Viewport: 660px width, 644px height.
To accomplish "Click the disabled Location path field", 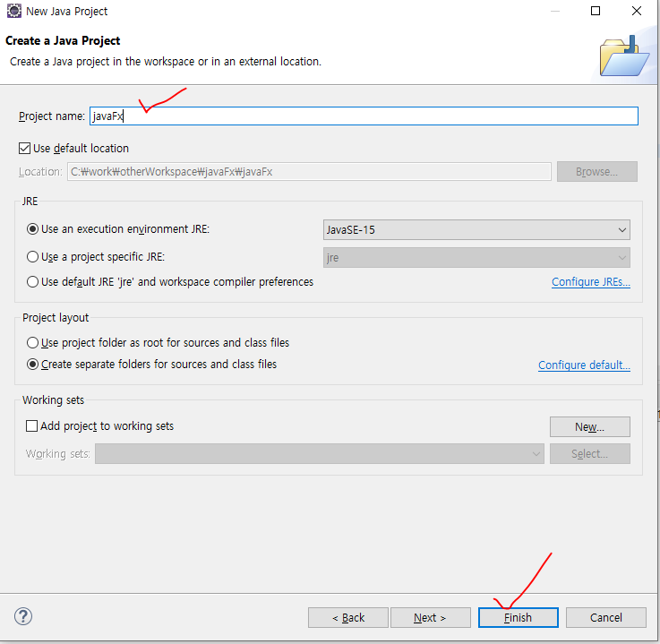I will click(x=309, y=172).
